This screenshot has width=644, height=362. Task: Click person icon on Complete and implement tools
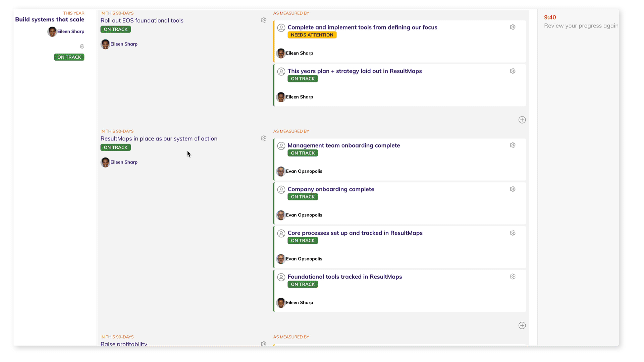281,28
